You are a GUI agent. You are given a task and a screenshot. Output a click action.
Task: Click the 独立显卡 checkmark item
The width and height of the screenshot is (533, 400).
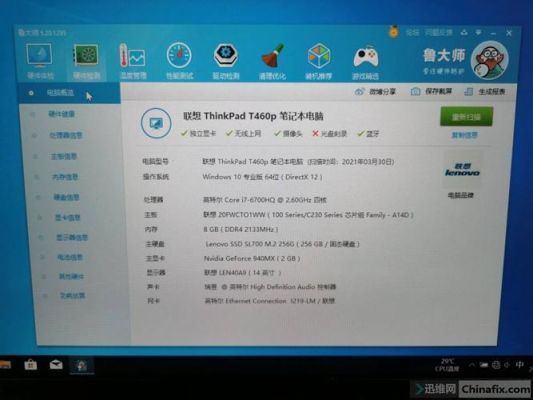[x=199, y=134]
